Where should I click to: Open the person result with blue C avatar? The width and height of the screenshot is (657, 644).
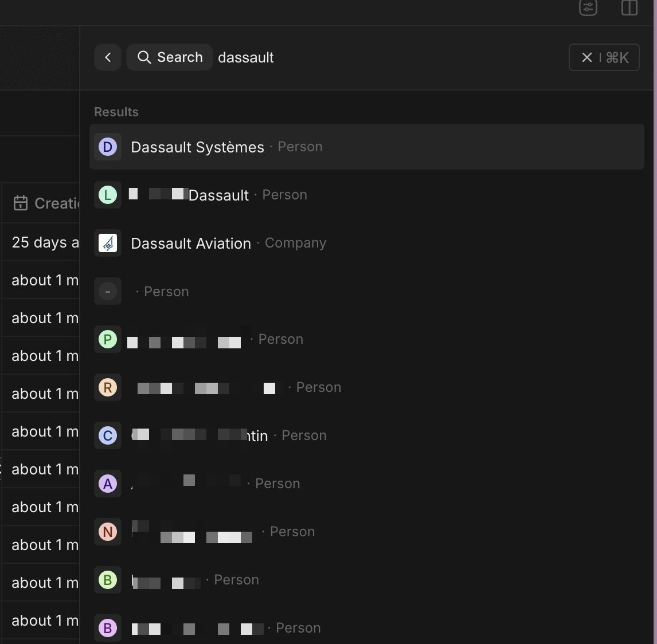click(x=367, y=436)
